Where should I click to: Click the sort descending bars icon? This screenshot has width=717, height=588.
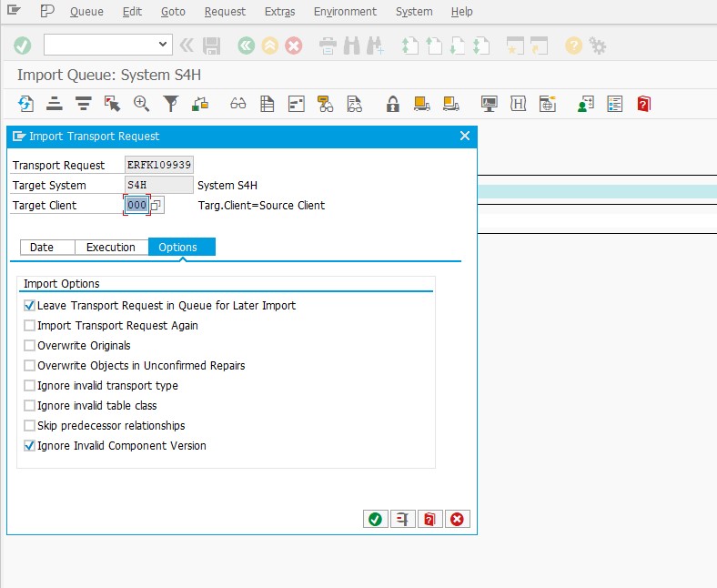(83, 104)
